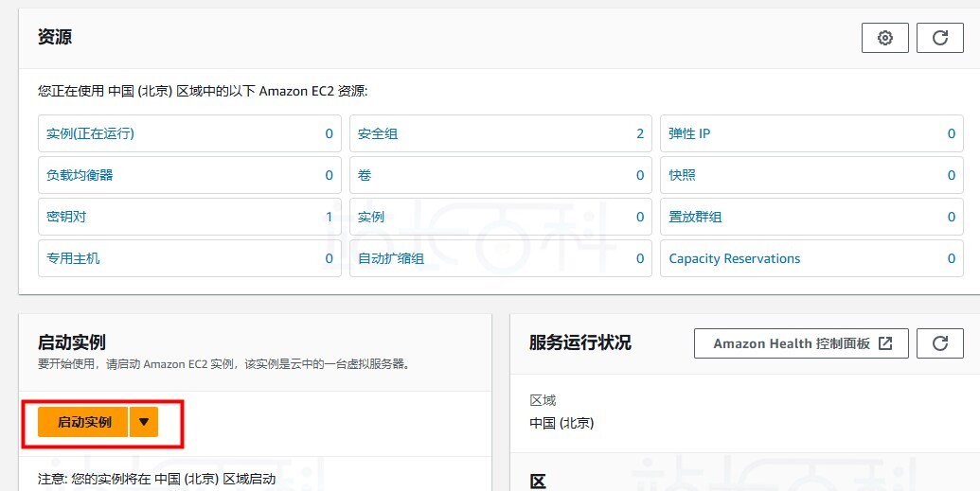Open 负载均衡器 resource link
Screen dimensions: 980x491
(x=80, y=176)
